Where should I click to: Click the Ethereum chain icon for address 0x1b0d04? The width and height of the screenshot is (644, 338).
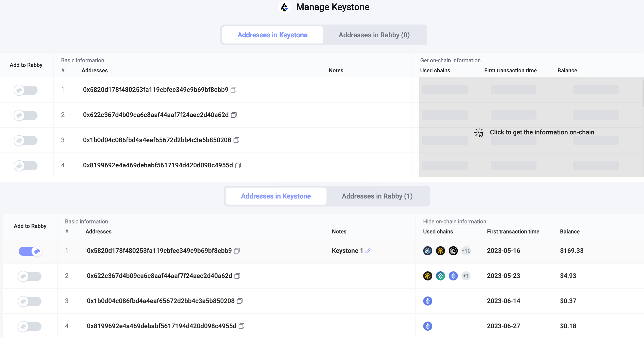(x=428, y=301)
